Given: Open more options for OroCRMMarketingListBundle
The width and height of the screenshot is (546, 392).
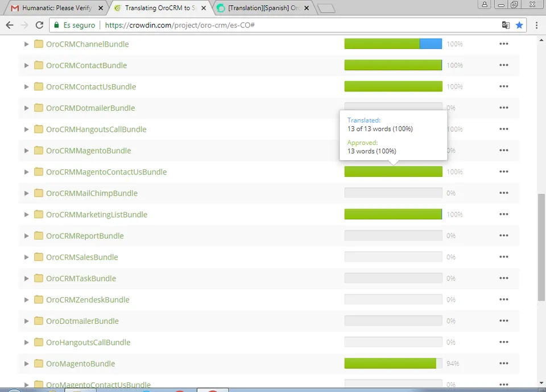Looking at the screenshot, I should tap(503, 214).
